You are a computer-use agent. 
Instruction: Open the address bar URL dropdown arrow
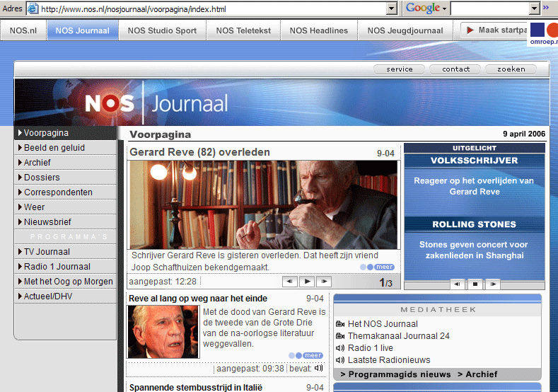(392, 8)
